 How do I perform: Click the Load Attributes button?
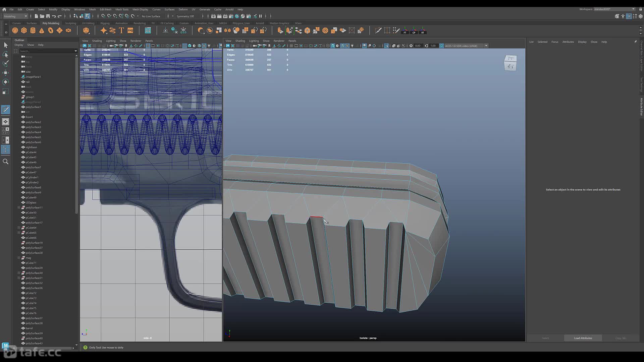(x=583, y=338)
